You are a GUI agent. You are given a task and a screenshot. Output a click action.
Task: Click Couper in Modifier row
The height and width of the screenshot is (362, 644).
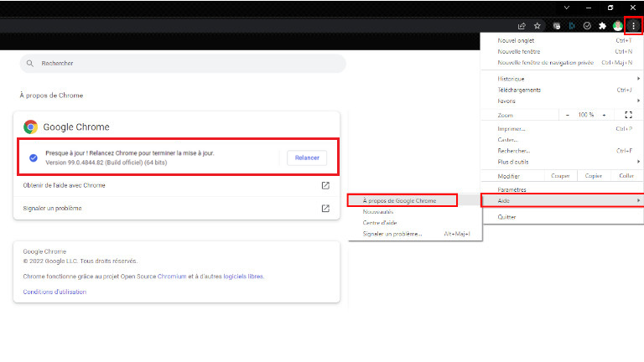point(560,176)
